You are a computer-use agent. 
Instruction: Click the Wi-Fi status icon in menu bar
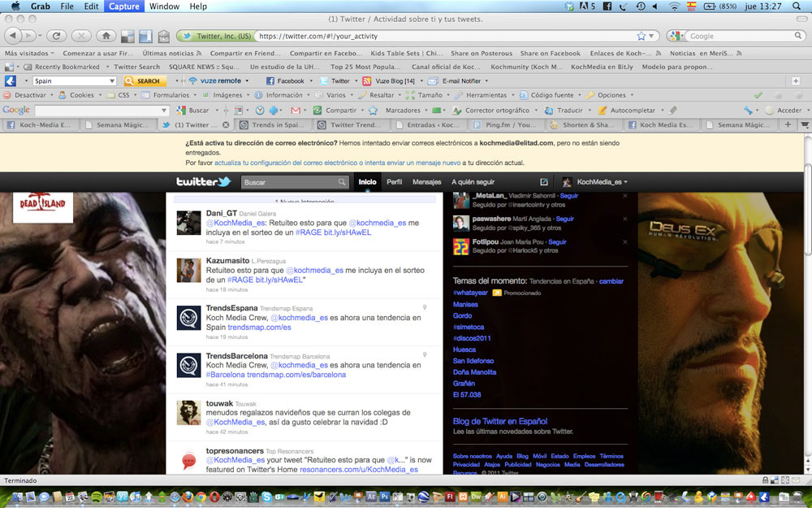[x=674, y=7]
